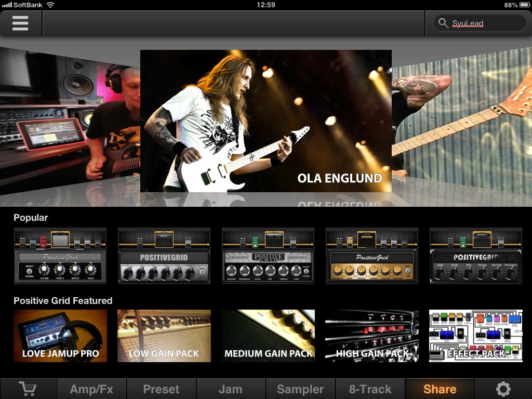Click the red pedal icon in first preset chain

44,242
